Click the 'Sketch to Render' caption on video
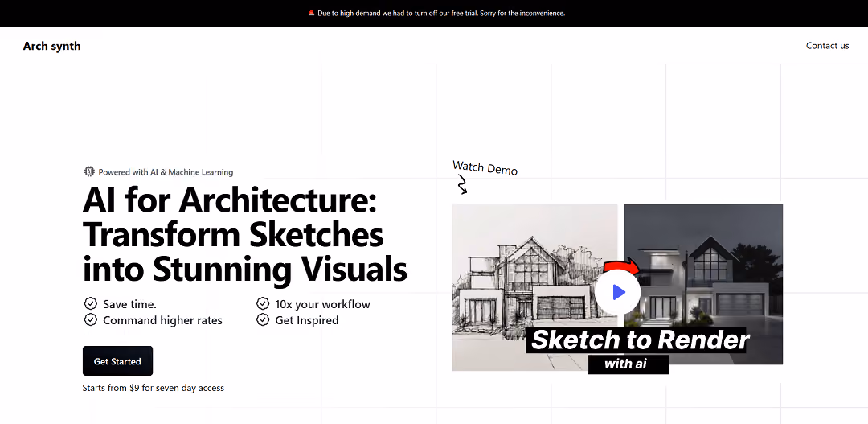Screen dimensions: 868x424 pos(641,340)
